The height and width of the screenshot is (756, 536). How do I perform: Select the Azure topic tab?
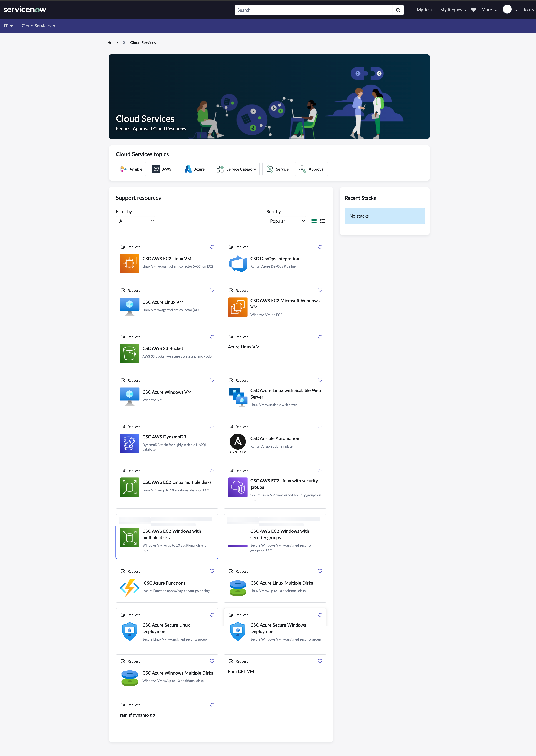tap(195, 169)
